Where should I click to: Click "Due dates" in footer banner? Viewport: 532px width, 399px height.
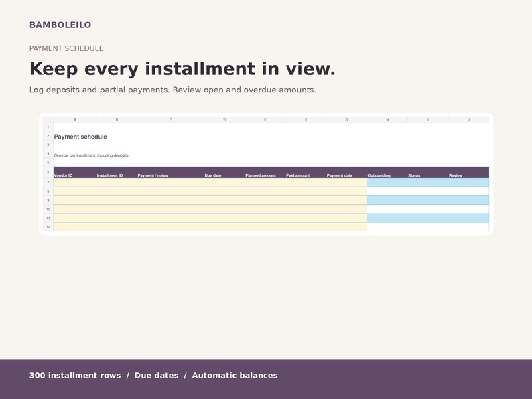point(156,376)
